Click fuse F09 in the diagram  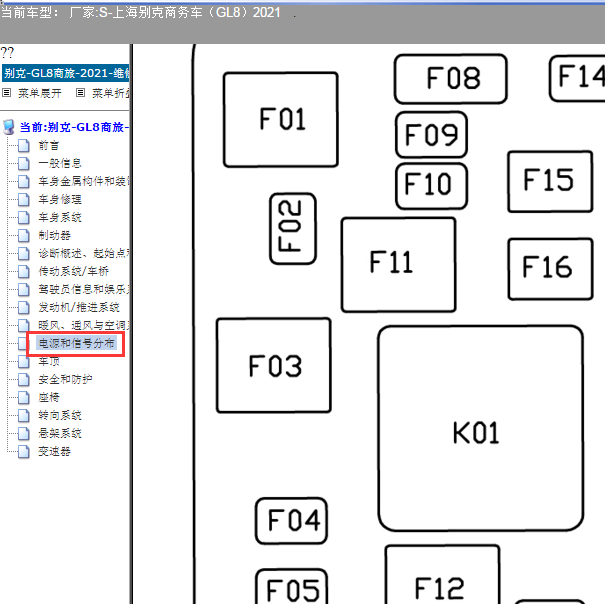point(431,134)
